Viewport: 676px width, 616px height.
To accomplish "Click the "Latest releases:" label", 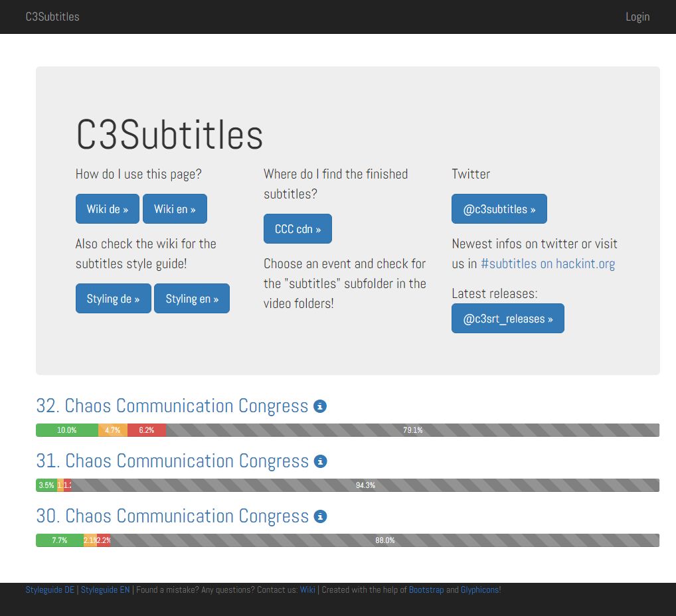I will (x=495, y=293).
